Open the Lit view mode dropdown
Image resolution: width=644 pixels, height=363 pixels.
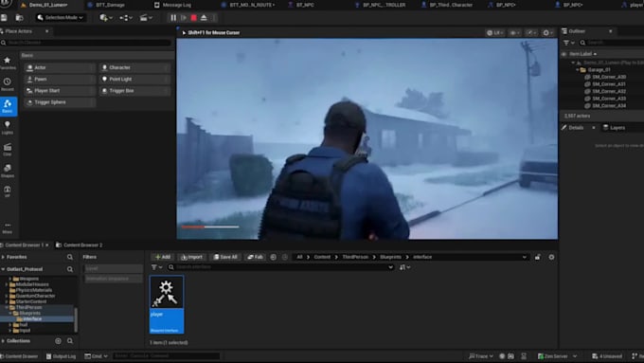click(x=495, y=33)
